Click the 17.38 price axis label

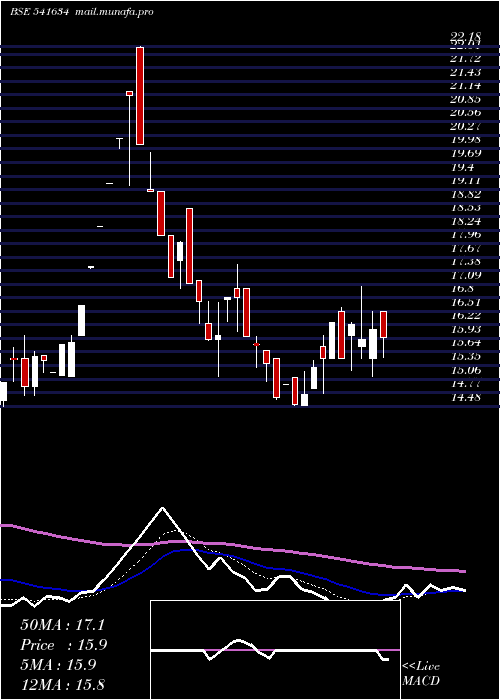pyautogui.click(x=466, y=262)
